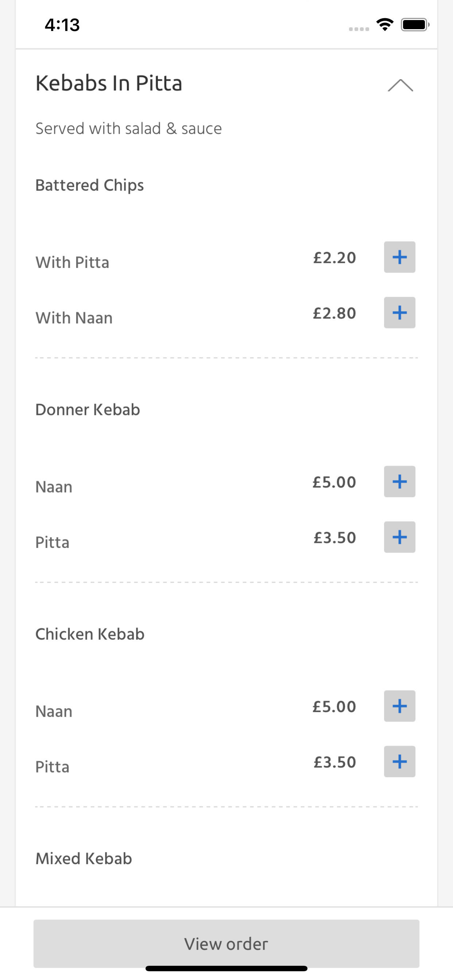Tap the Served with salad & sauce description

pos(129,129)
